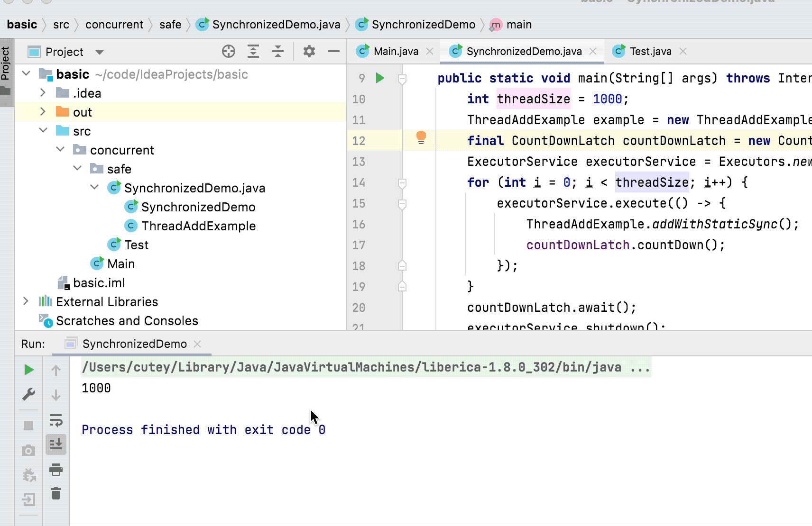This screenshot has width=812, height=526.
Task: Stop the running process
Action: pos(28,426)
